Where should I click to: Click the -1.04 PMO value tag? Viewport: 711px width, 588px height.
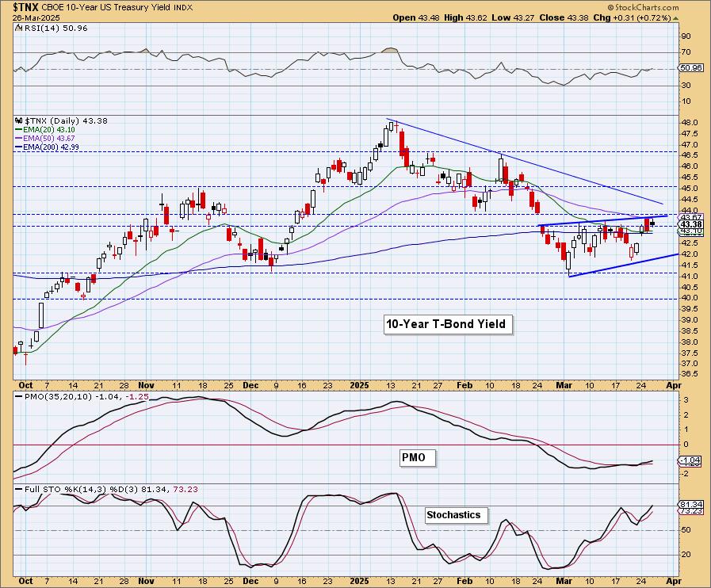pyautogui.click(x=691, y=460)
